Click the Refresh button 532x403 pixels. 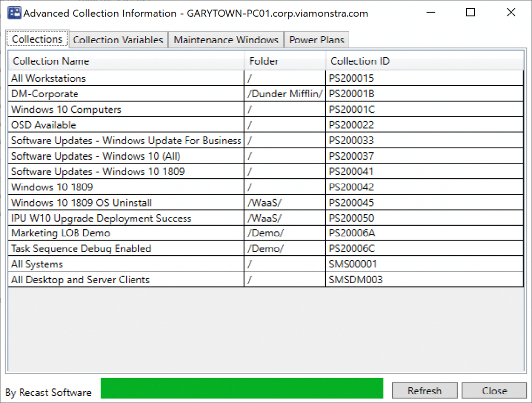(x=424, y=391)
